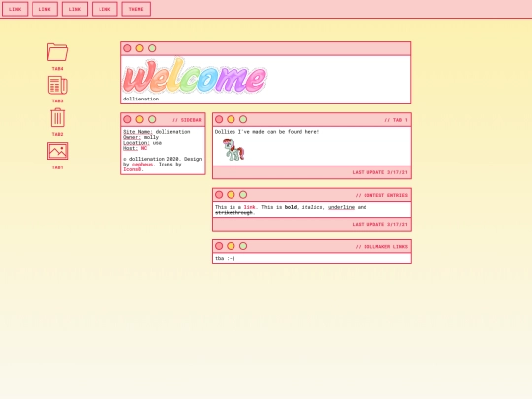Click 'Dollies I've made can be found here!'
Viewport: 532px width, 399px height.
point(267,132)
